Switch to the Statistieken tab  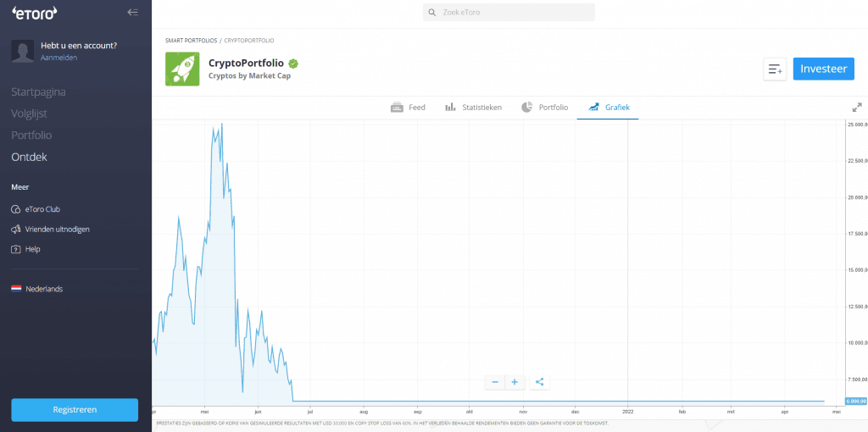[x=473, y=108]
